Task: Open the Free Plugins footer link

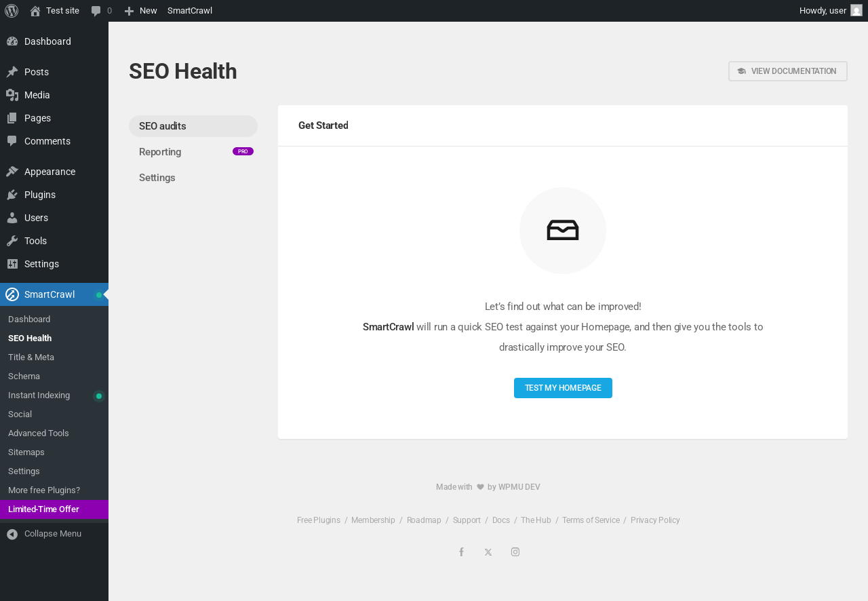Action: point(319,520)
